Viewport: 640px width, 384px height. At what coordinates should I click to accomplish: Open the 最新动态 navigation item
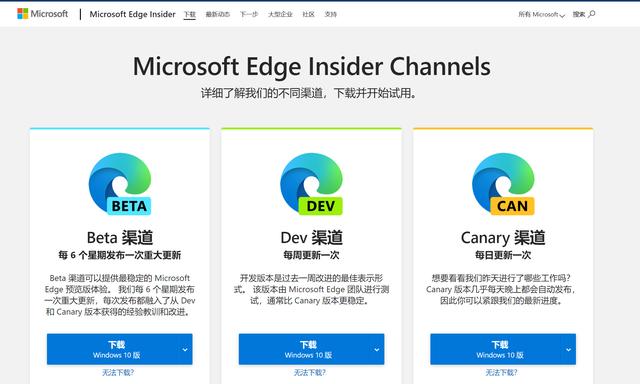coord(218,14)
